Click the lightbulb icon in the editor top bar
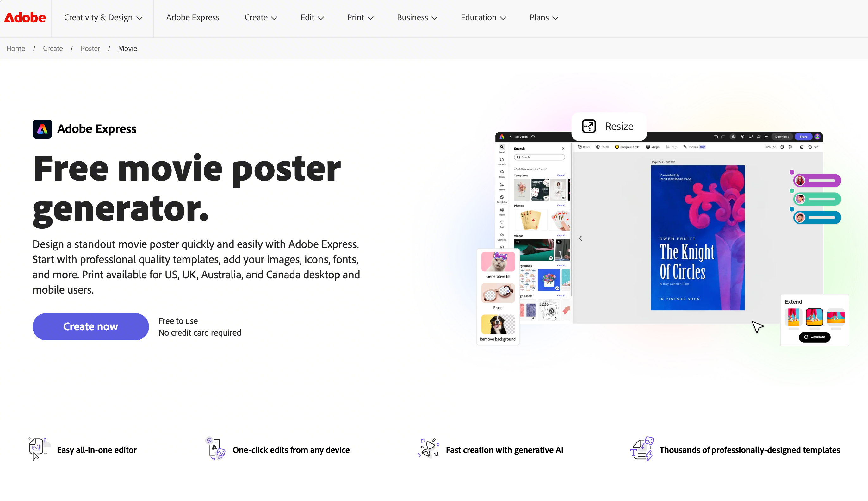The image size is (868, 501). coord(743,137)
